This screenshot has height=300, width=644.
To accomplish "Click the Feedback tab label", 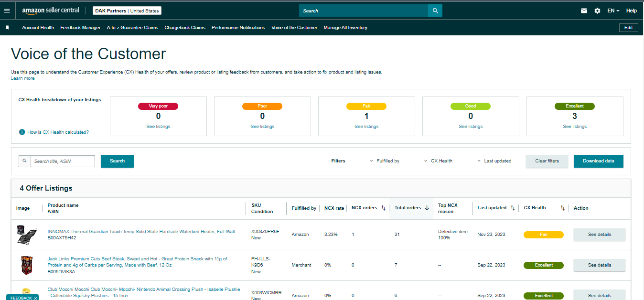I will (x=21, y=298).
